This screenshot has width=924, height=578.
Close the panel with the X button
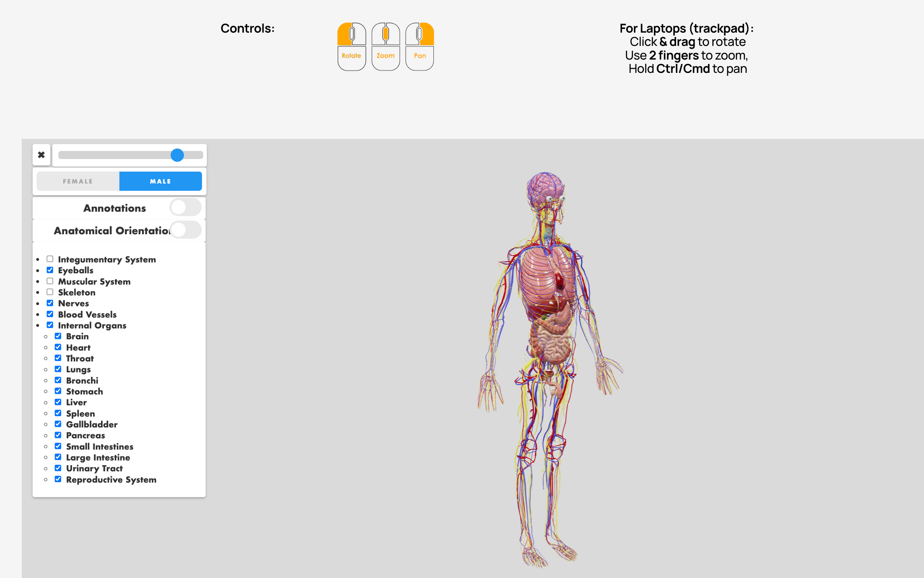point(41,155)
